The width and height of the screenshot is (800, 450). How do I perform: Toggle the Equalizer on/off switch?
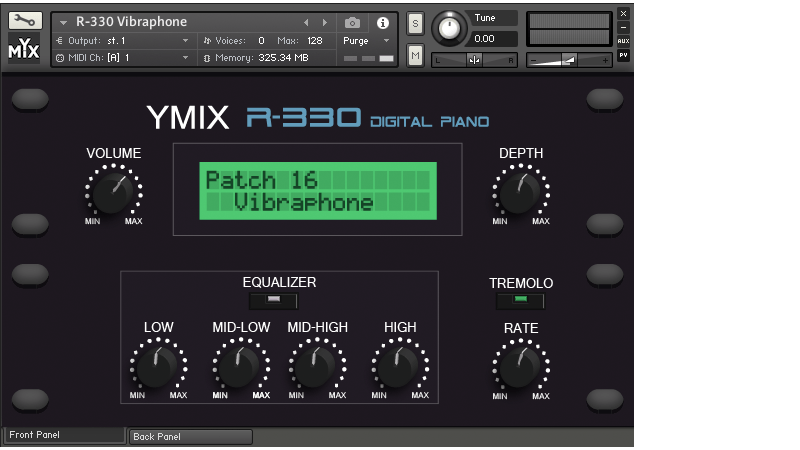[273, 301]
